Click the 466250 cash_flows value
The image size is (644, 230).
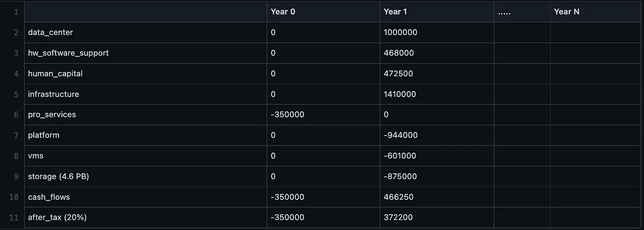(398, 197)
